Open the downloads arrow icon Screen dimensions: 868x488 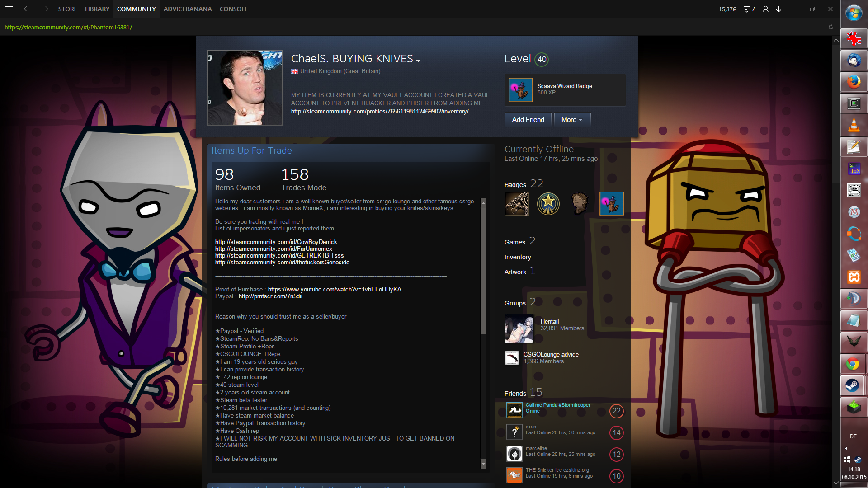click(x=779, y=9)
